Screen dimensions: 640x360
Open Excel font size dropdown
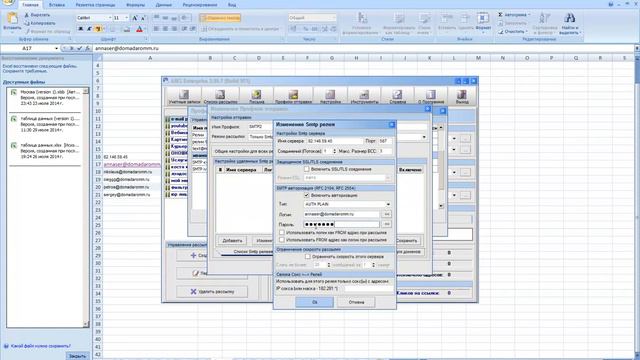click(127, 18)
